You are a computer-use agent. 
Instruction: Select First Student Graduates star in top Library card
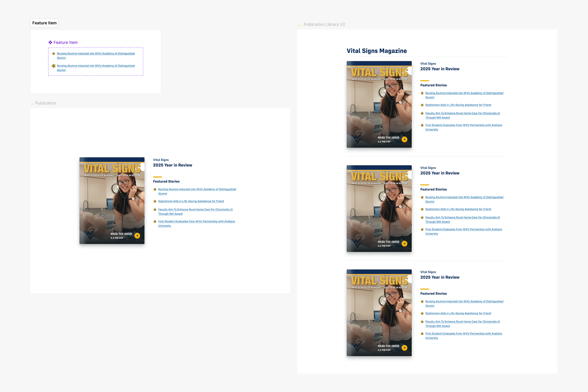[x=422, y=125]
